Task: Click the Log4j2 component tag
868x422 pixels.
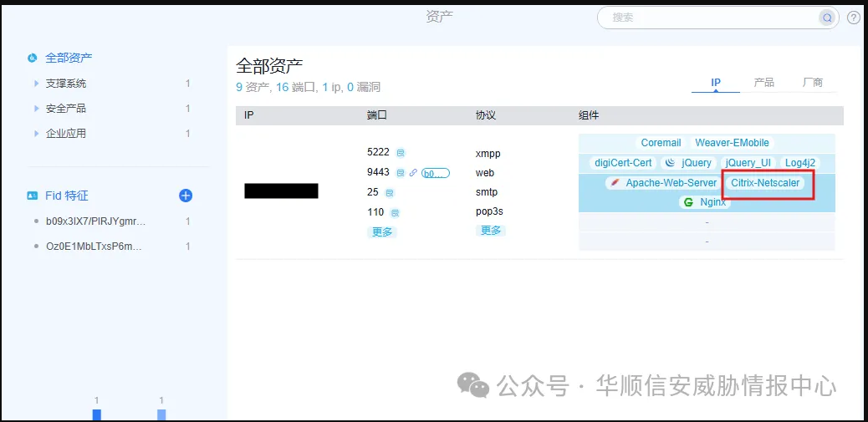Action: pos(800,163)
